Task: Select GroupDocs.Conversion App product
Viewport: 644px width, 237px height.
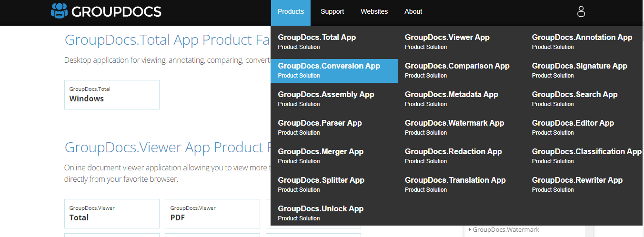Action: [334, 71]
